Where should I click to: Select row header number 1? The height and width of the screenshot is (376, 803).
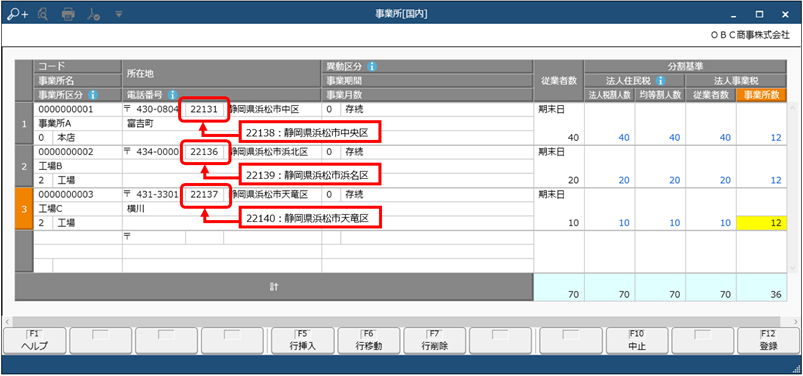tap(24, 123)
